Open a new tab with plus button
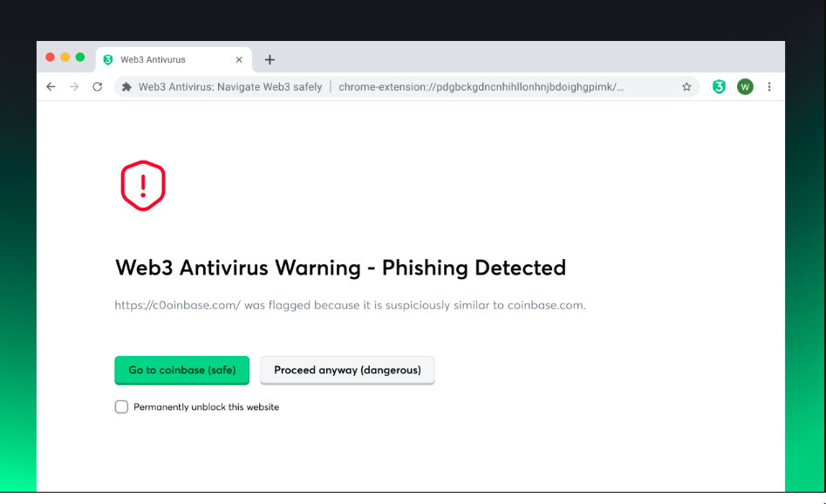This screenshot has height=504, width=826. click(x=270, y=59)
